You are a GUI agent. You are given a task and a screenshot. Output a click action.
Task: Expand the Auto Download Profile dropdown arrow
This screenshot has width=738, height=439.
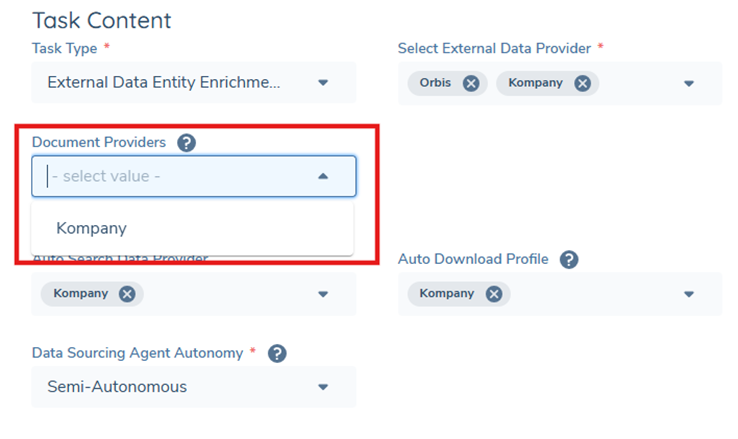(689, 294)
